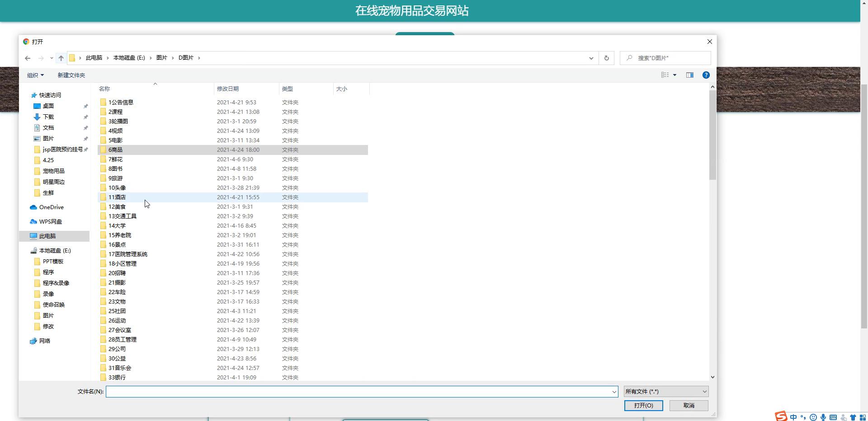Expand the file type filter 所有文件
Viewport: 868px width, 421px height.
[x=665, y=392]
